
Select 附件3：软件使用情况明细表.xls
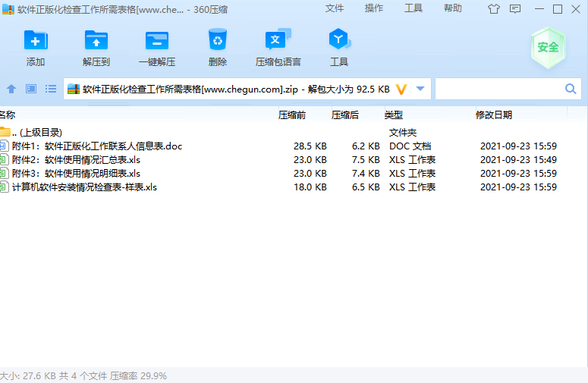[76, 174]
